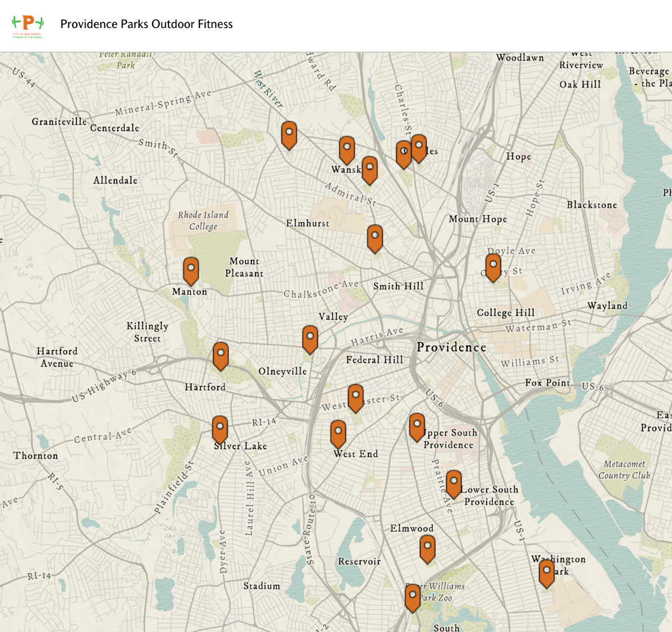Click the Rhode Island College label
Image resolution: width=672 pixels, height=632 pixels.
203,221
